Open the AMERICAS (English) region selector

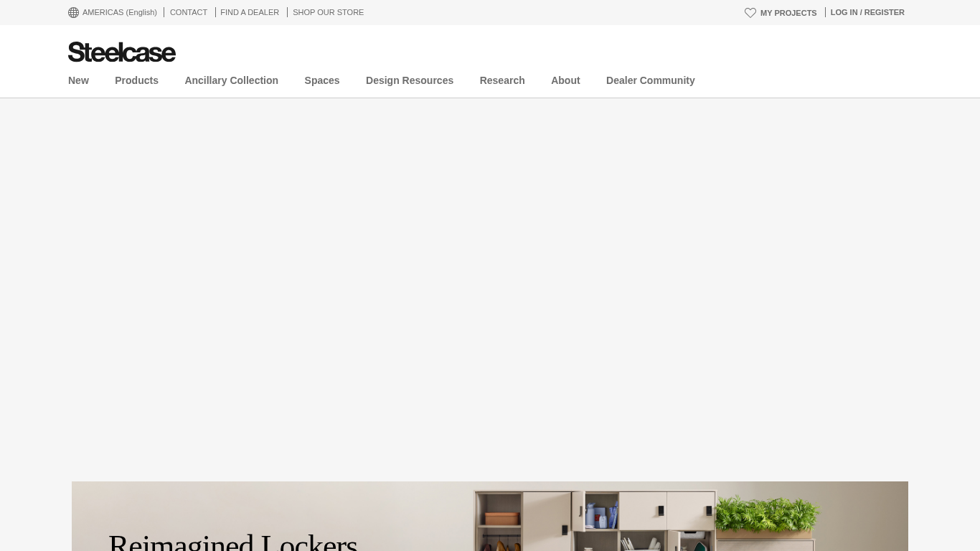[x=119, y=12]
